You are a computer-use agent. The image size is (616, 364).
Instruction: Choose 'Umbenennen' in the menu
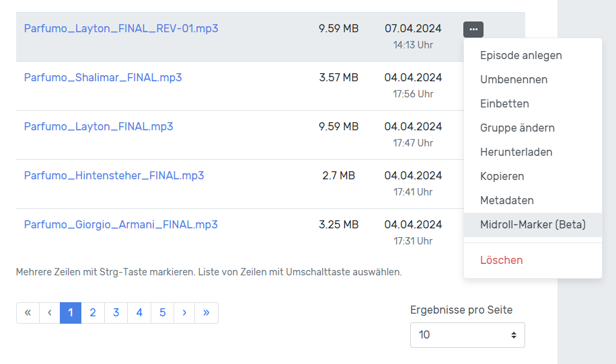point(513,79)
